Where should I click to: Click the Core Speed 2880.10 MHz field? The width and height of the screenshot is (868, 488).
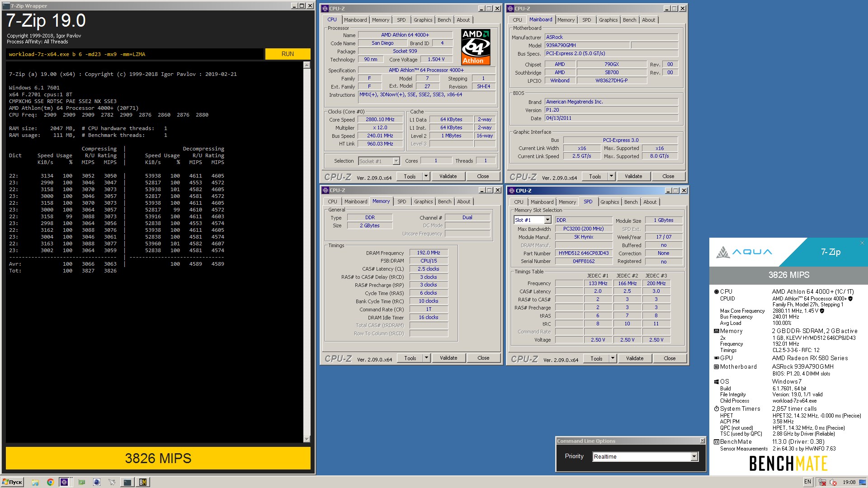380,120
